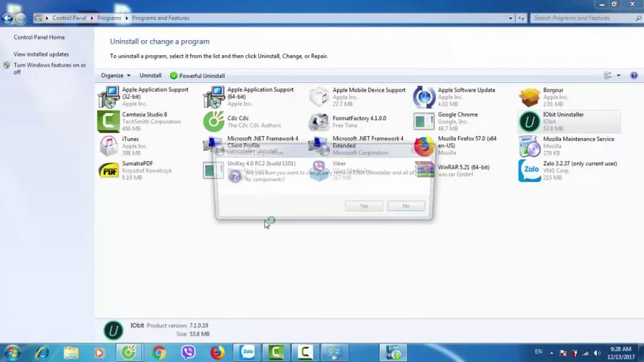Click Control Panel breadcrumb segment
This screenshot has width=644, height=362.
69,18
